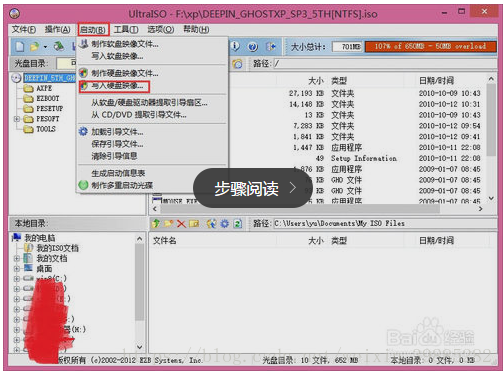Click the blue info icon in toolbar
This screenshot has height=376, width=503.
pyautogui.click(x=235, y=46)
